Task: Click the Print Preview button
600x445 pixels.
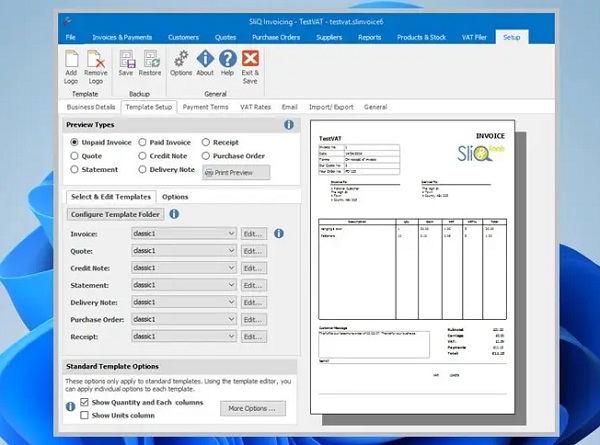Action: pos(236,173)
